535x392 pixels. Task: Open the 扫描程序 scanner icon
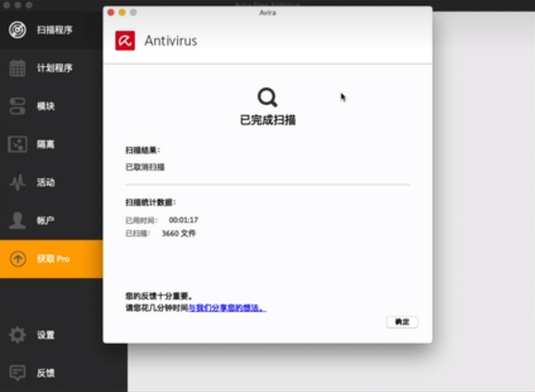pyautogui.click(x=18, y=29)
